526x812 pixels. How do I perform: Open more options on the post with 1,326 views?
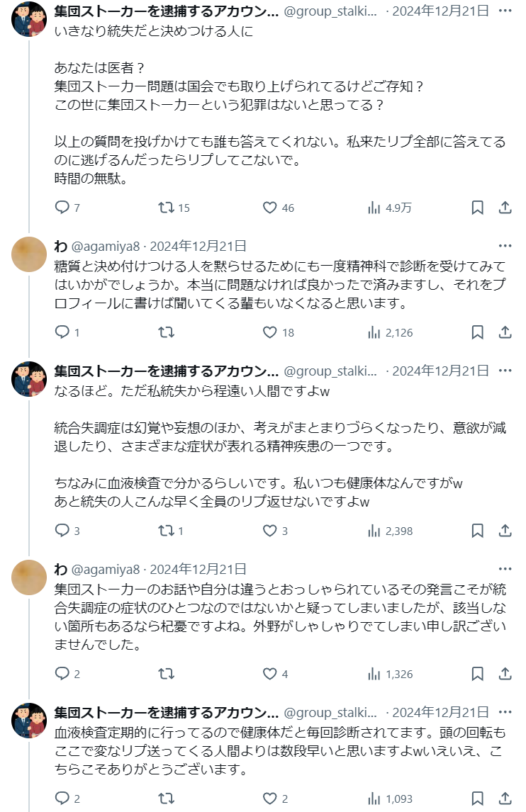[x=505, y=569]
